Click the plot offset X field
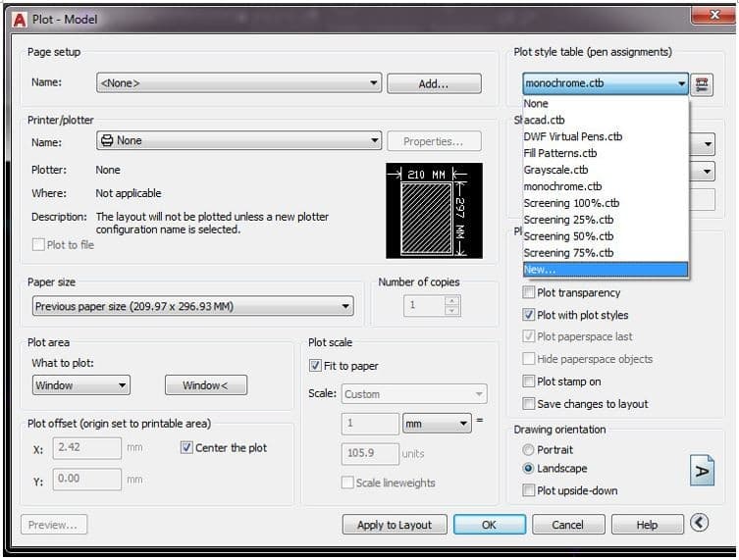The width and height of the screenshot is (739, 560). [x=87, y=447]
